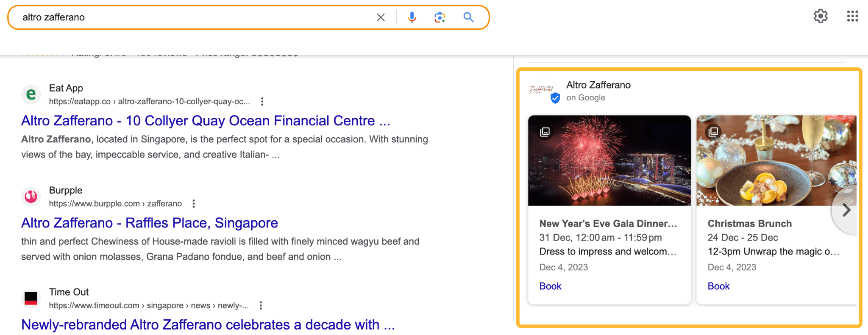
Task: Open search settings gear
Action: (821, 16)
